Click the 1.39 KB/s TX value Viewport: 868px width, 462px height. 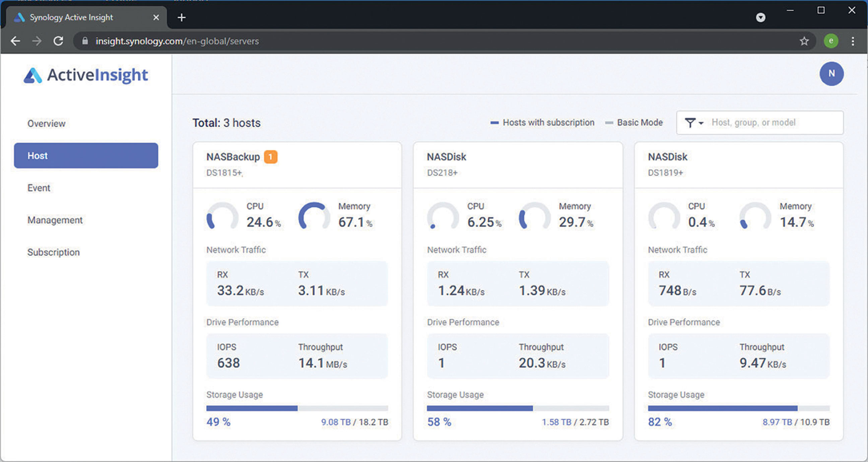(x=542, y=290)
